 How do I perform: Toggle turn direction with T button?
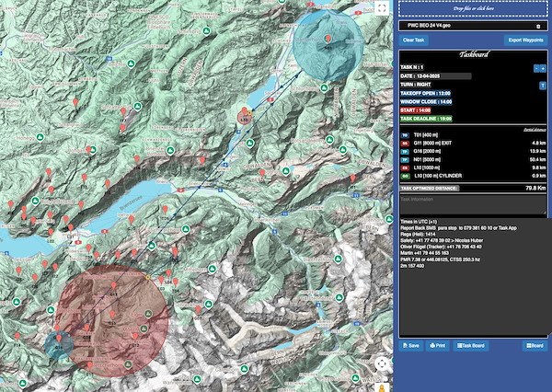click(543, 86)
